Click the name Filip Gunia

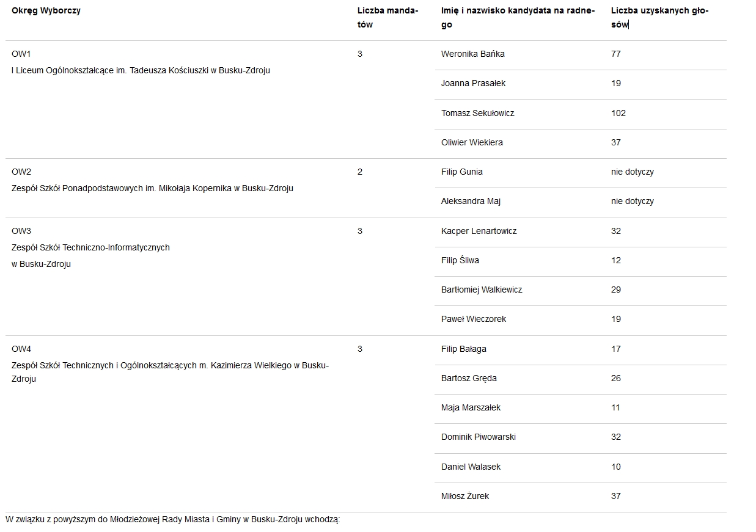click(461, 172)
